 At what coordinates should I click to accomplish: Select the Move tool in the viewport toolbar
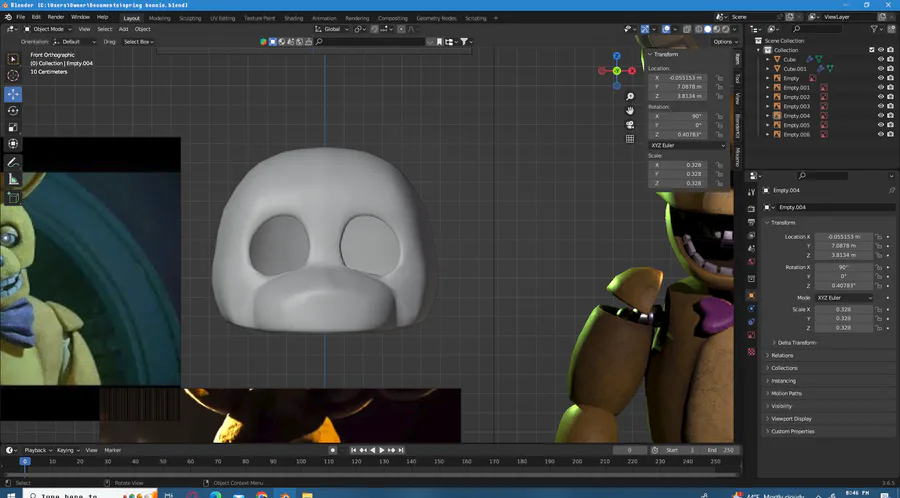pos(13,94)
